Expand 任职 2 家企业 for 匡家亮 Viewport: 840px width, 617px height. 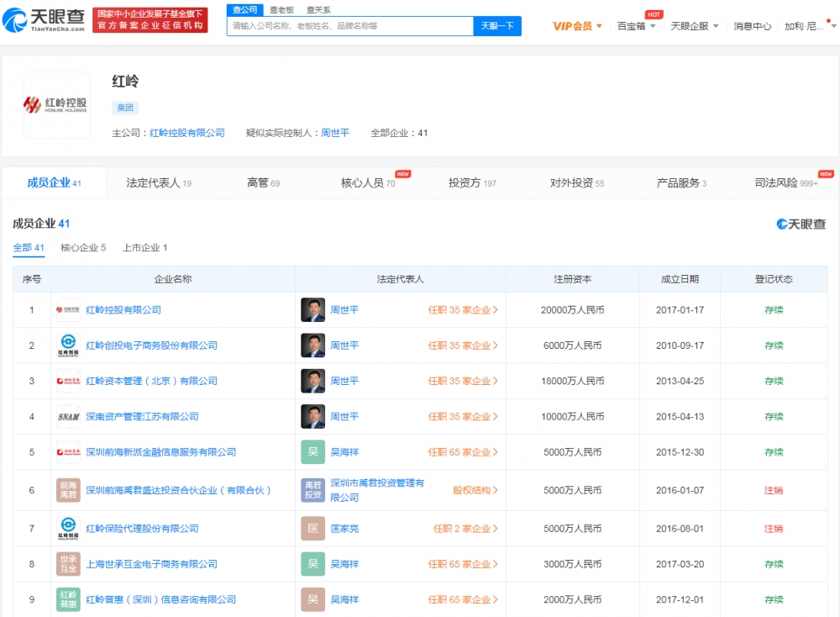(x=465, y=529)
